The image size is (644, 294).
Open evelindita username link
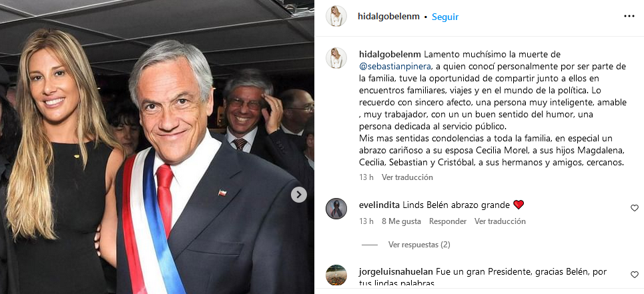point(379,205)
